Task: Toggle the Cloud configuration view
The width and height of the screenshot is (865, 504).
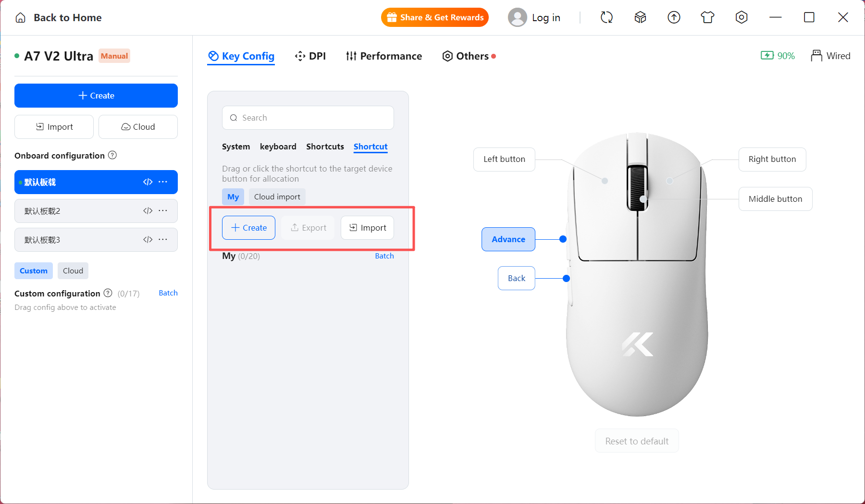Action: pyautogui.click(x=73, y=270)
